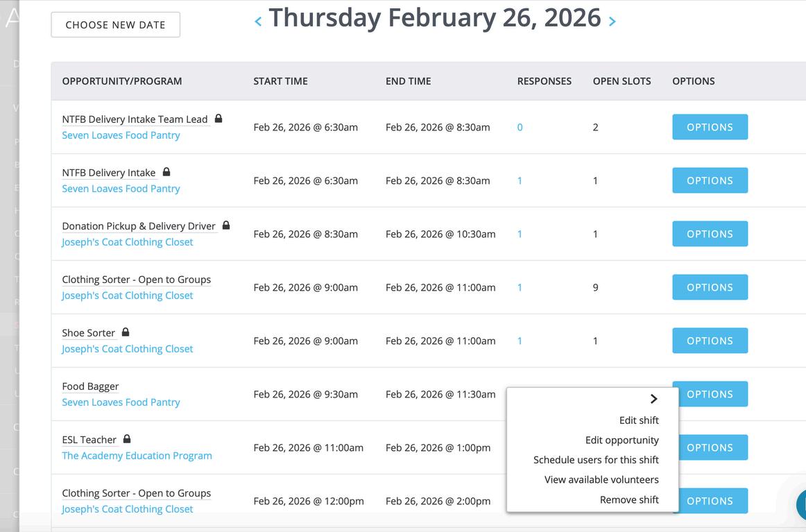This screenshot has height=532, width=806.
Task: Open Options dropdown for Shoe Sorter shift
Action: pyautogui.click(x=710, y=341)
